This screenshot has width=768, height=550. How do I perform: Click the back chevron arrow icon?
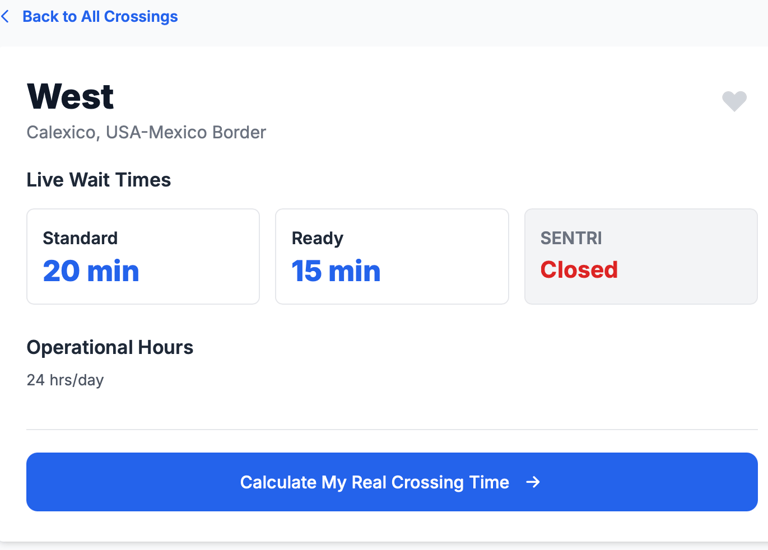click(x=5, y=17)
